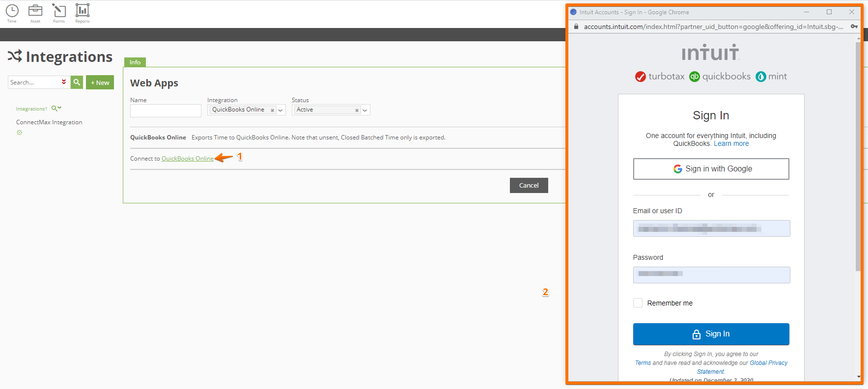Click the Mint logo
The image size is (868, 389).
point(771,77)
